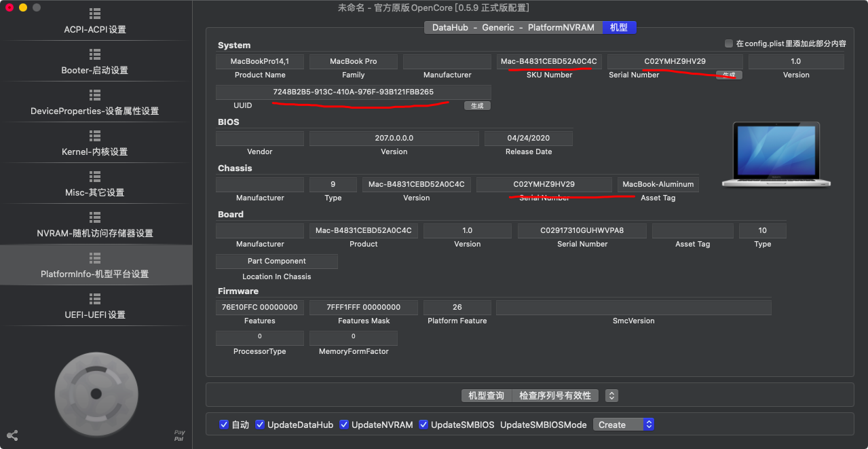Edit the UUID field
Image resolution: width=868 pixels, height=449 pixels.
[354, 92]
